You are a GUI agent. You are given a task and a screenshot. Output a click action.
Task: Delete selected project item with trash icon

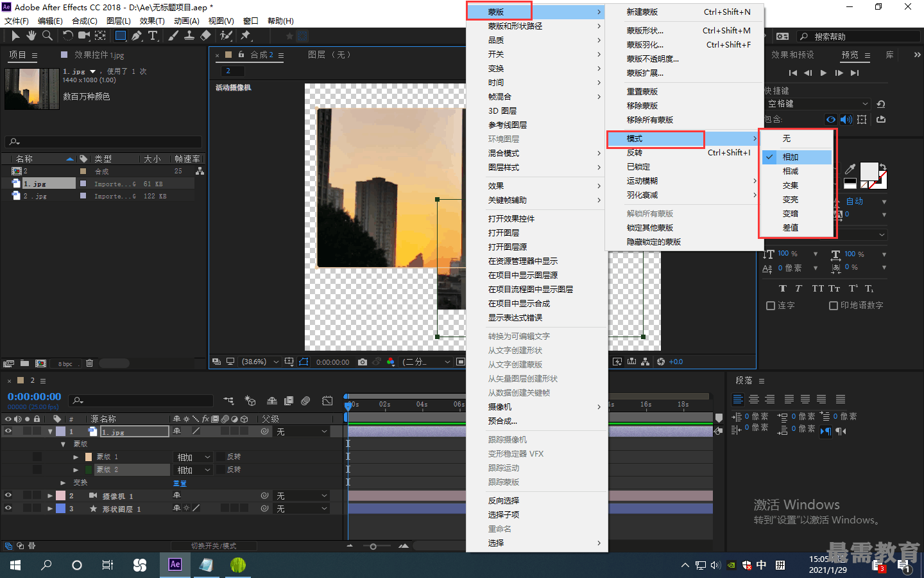89,363
